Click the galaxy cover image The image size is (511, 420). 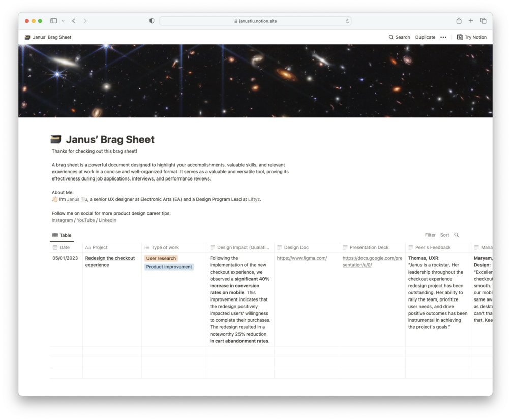coord(255,81)
